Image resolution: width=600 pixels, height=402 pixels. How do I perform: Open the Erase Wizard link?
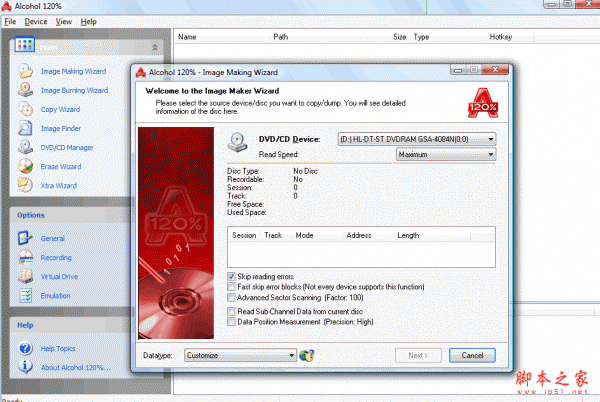[x=61, y=167]
